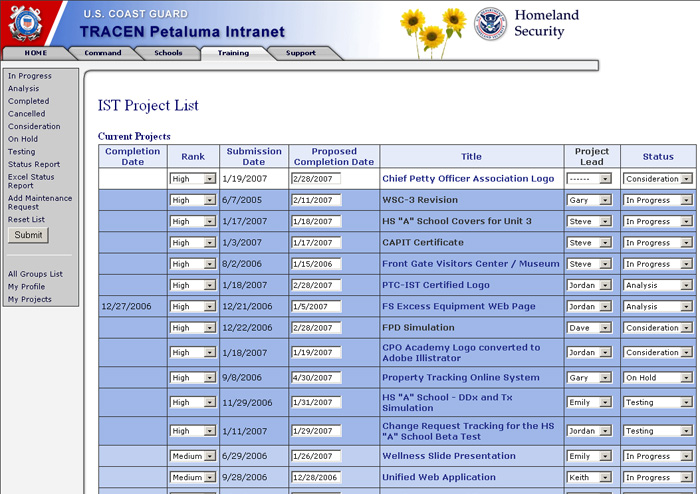
Task: Open the On Hold sidebar link
Action: (x=23, y=139)
